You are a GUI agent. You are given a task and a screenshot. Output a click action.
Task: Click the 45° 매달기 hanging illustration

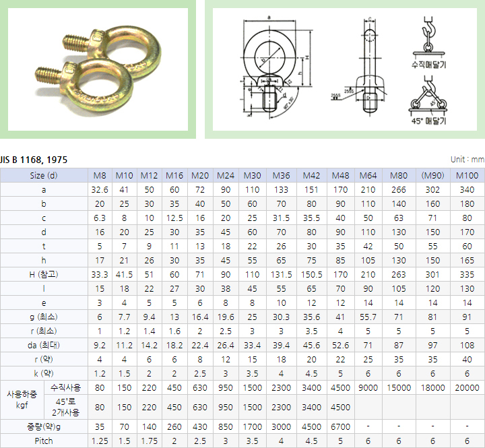click(x=428, y=101)
